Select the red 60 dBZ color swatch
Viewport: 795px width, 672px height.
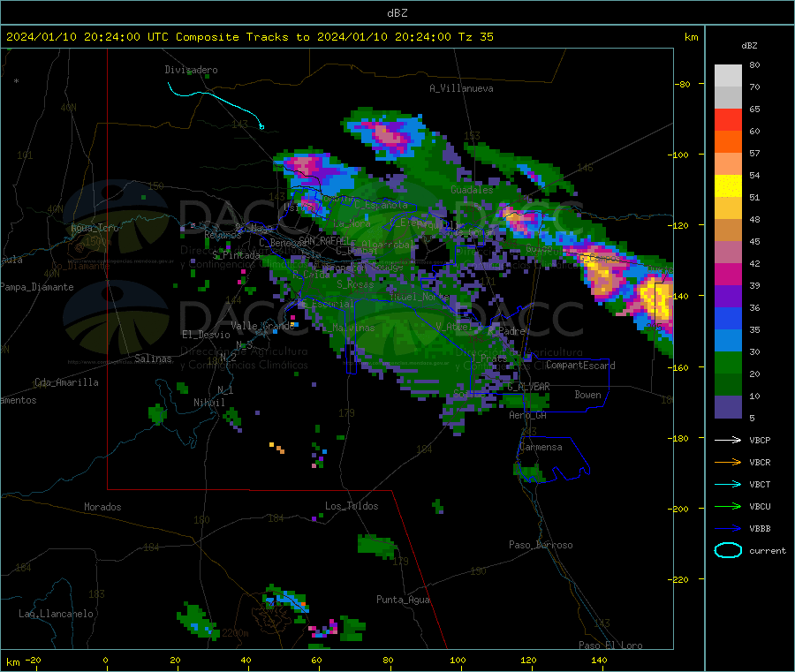click(x=728, y=119)
